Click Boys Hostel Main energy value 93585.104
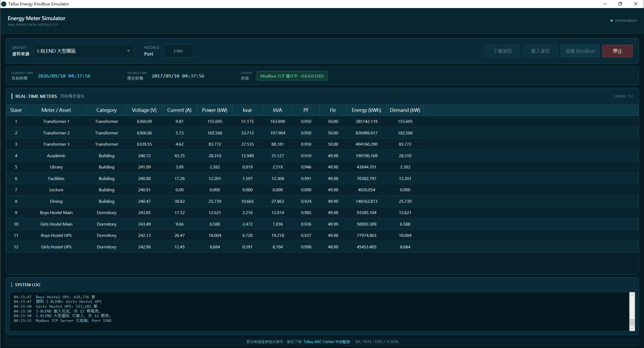The height and width of the screenshot is (348, 644). [367, 213]
